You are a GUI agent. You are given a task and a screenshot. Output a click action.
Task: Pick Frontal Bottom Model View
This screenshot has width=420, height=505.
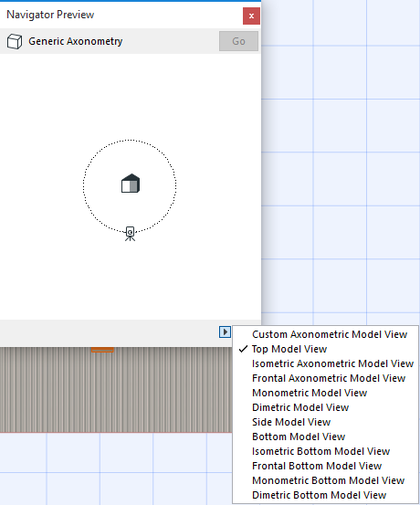pyautogui.click(x=325, y=466)
